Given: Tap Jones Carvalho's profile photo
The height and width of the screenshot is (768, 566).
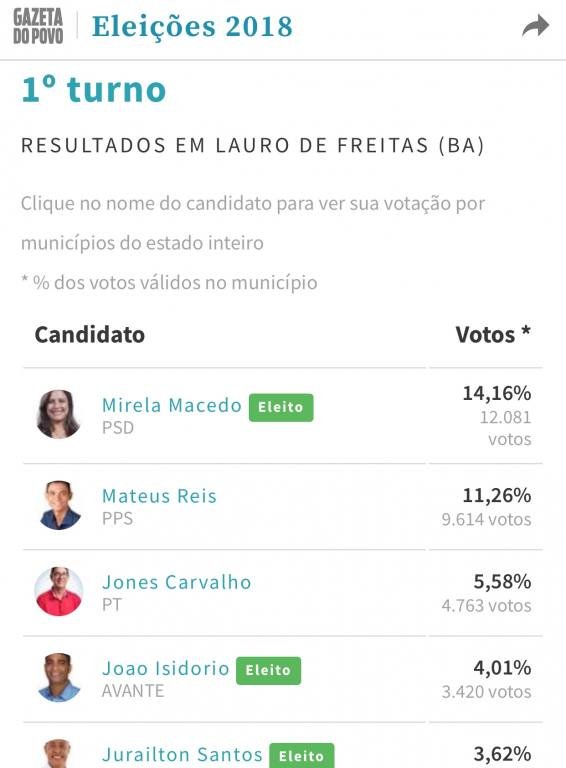Looking at the screenshot, I should tap(59, 592).
